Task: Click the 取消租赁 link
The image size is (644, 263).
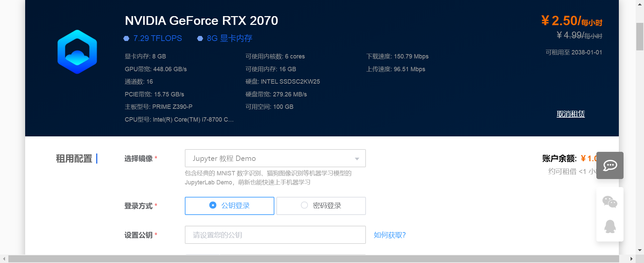Action: [571, 114]
